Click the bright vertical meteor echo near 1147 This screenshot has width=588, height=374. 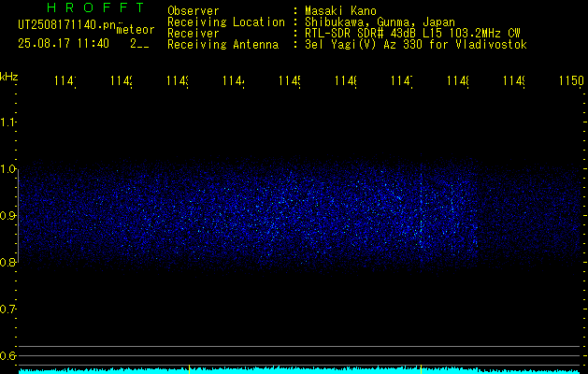coord(421,212)
